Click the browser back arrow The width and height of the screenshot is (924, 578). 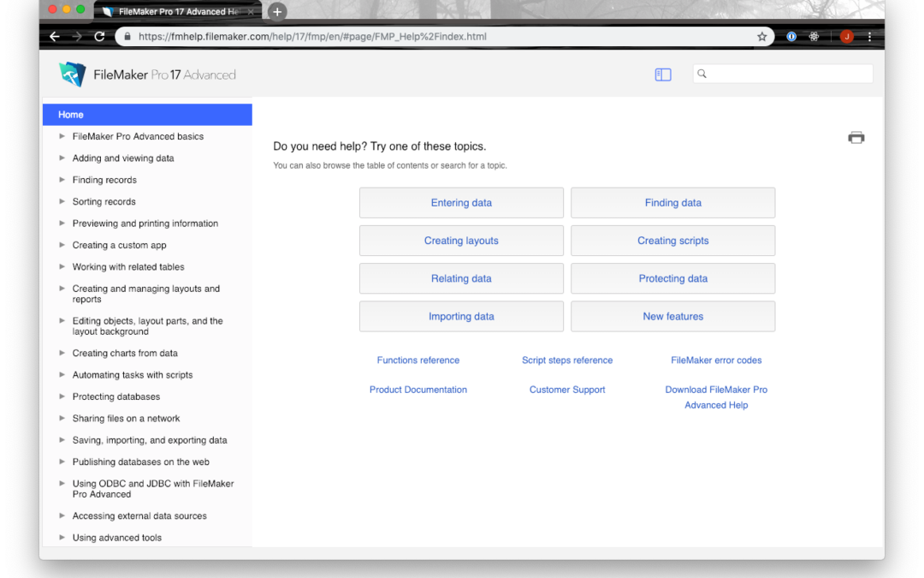[x=55, y=37]
